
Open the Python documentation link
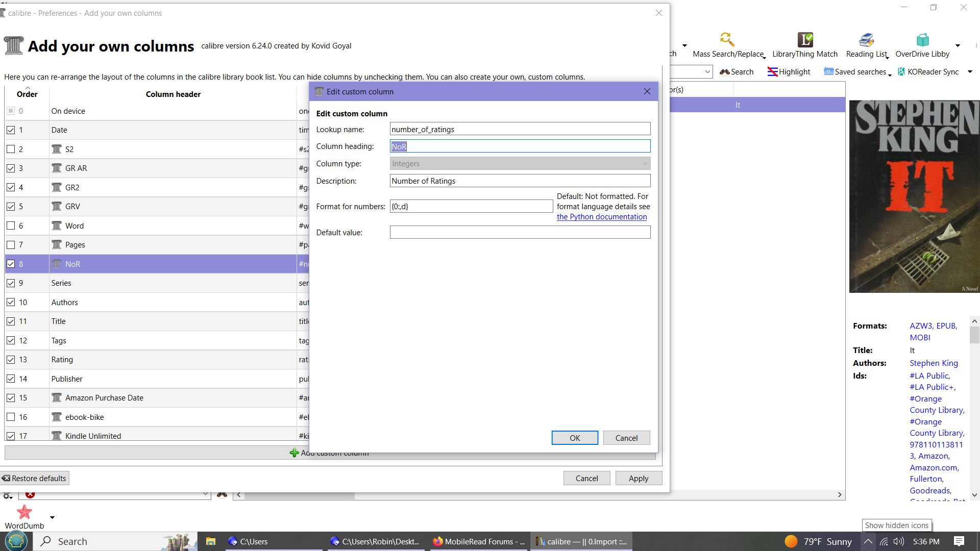[601, 217]
